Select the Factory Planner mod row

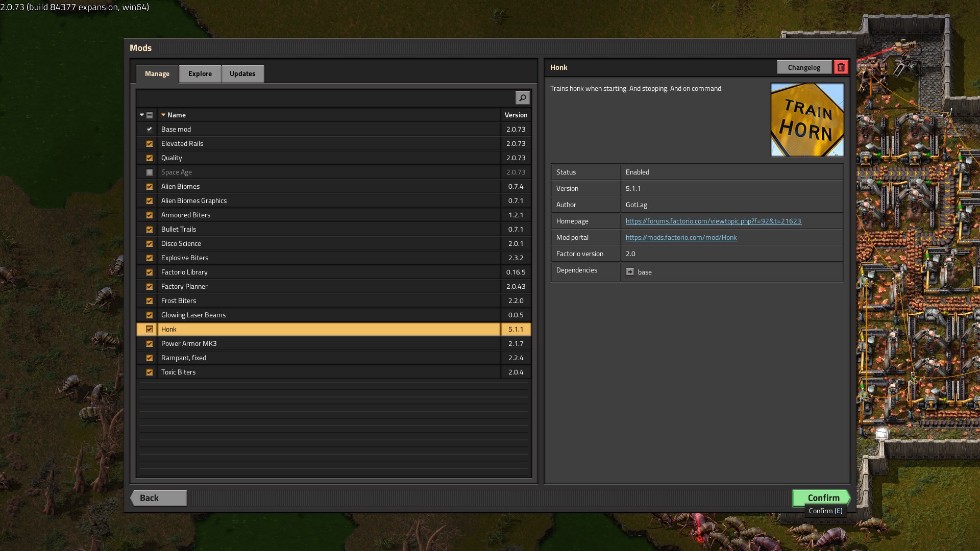pos(327,287)
